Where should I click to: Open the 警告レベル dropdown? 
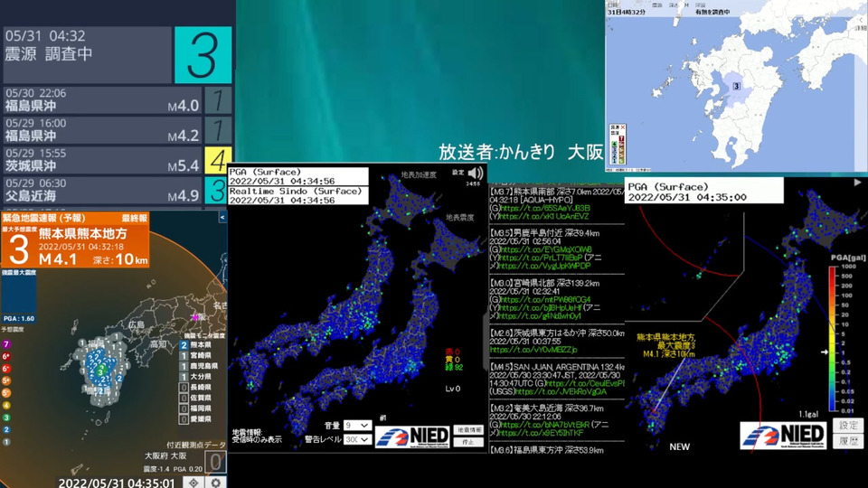pos(358,439)
